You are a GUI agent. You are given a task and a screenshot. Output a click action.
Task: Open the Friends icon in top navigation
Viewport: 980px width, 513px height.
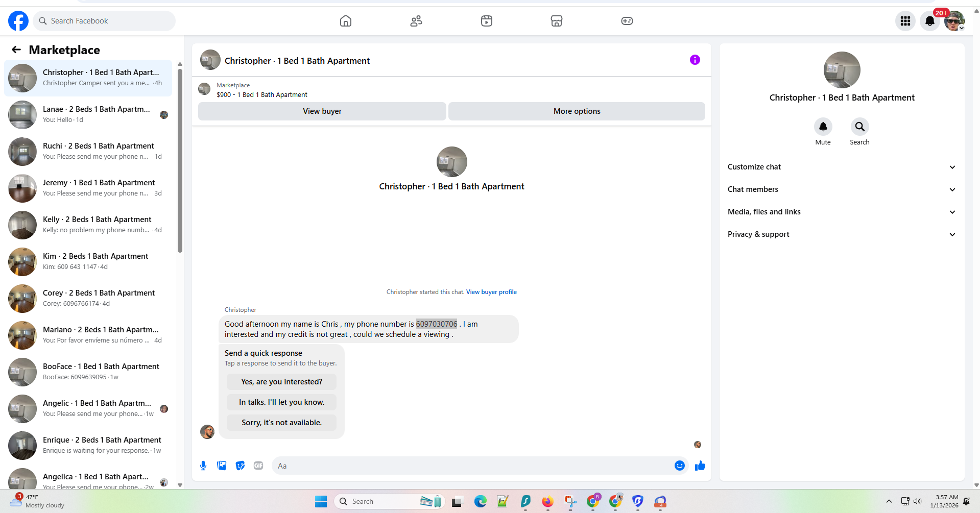416,21
